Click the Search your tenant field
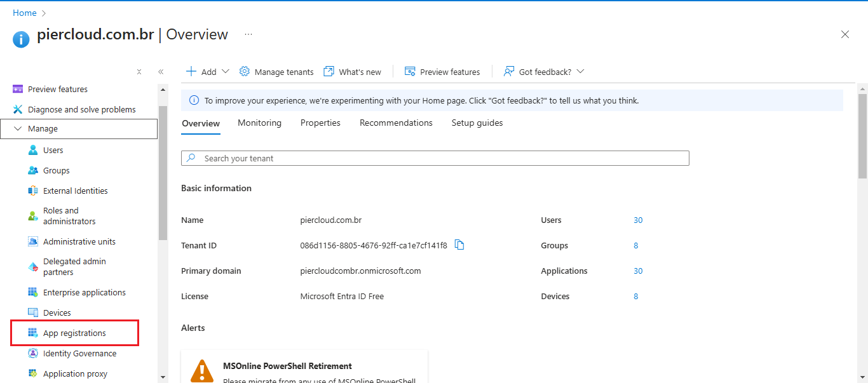The height and width of the screenshot is (383, 868). pos(435,159)
